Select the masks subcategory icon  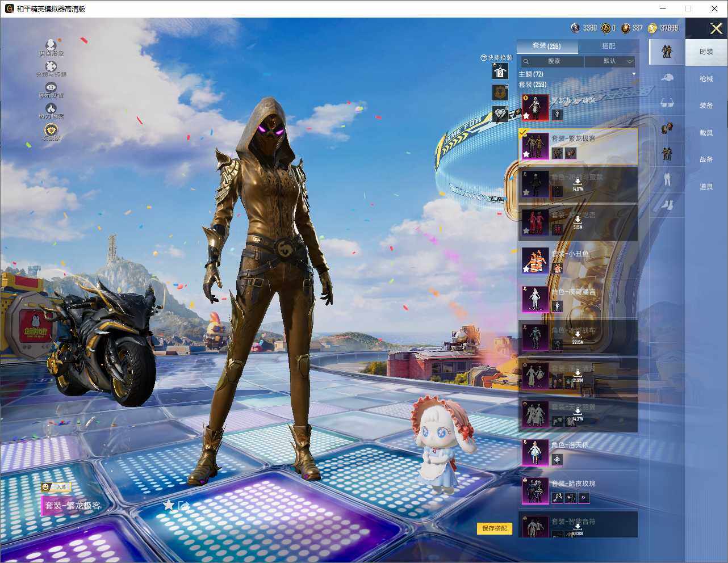667,128
